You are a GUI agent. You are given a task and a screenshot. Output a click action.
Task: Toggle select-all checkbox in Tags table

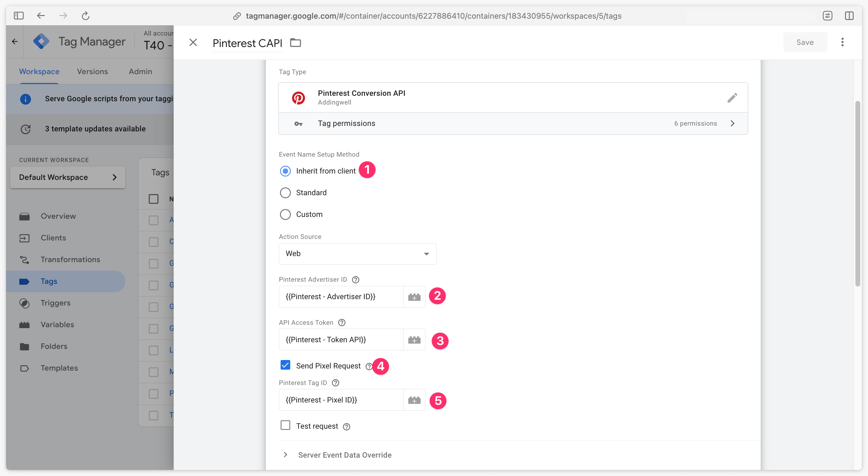point(153,199)
